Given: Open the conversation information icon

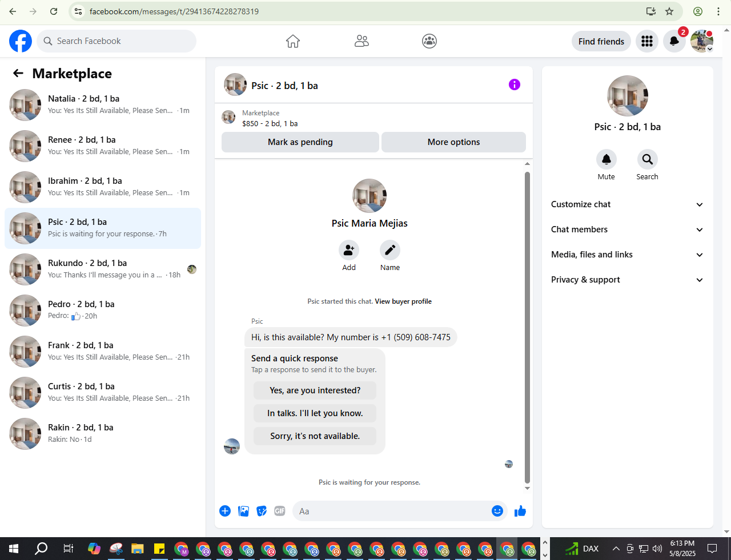Looking at the screenshot, I should tap(515, 84).
